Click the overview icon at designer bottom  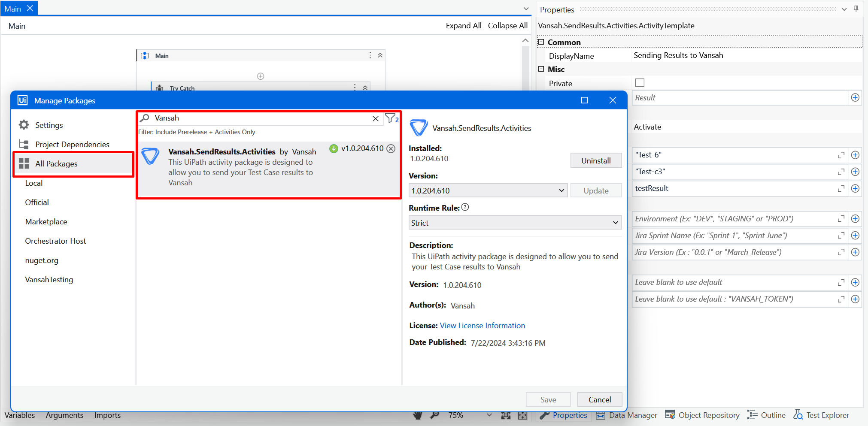522,415
